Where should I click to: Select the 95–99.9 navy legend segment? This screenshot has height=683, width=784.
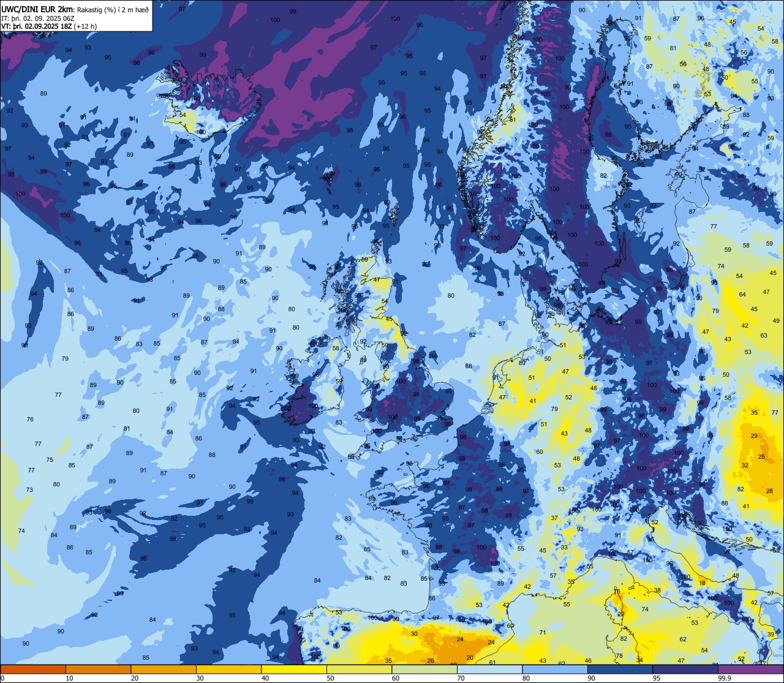tap(685, 670)
